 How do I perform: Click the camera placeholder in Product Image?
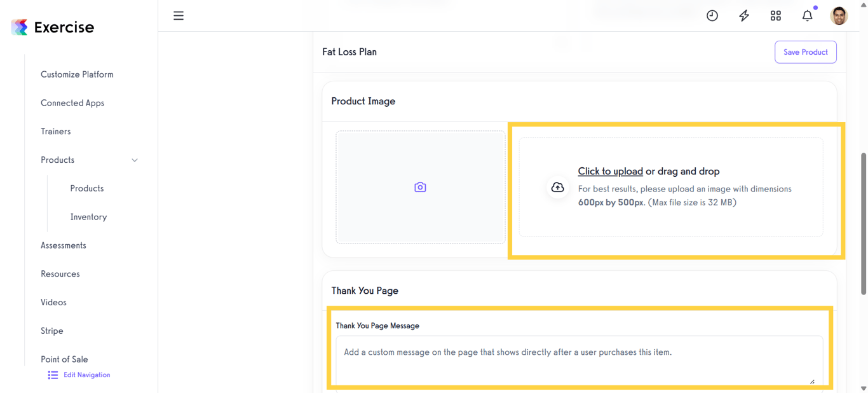click(420, 187)
